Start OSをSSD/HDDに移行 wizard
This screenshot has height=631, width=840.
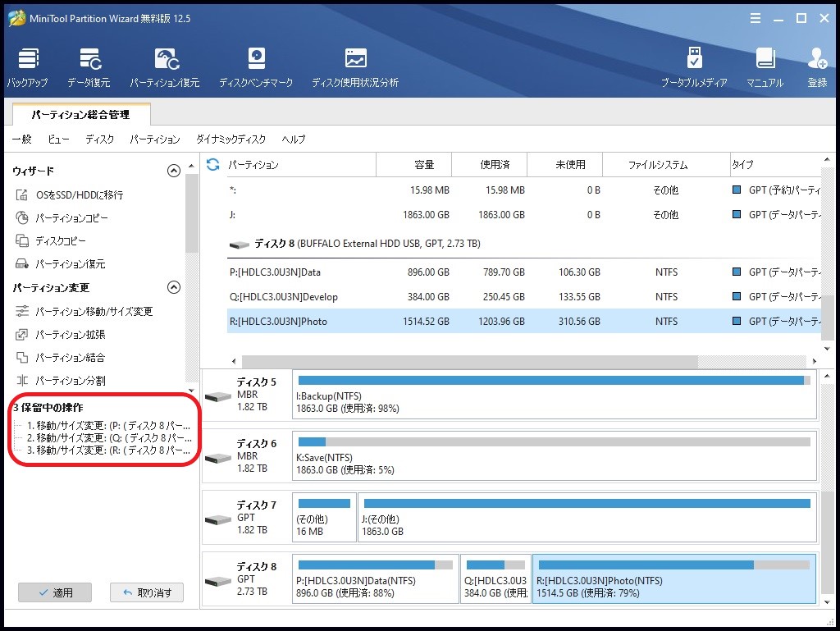(70, 195)
